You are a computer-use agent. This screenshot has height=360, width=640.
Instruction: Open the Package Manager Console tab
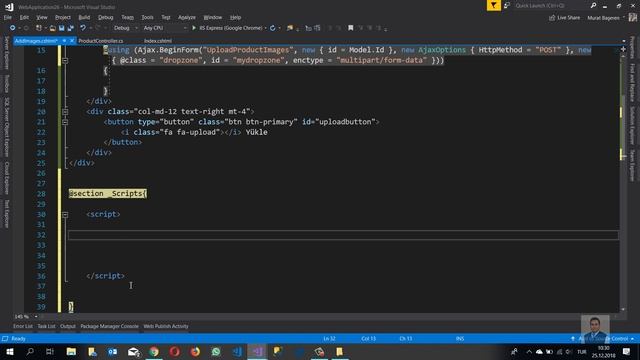pos(109,326)
